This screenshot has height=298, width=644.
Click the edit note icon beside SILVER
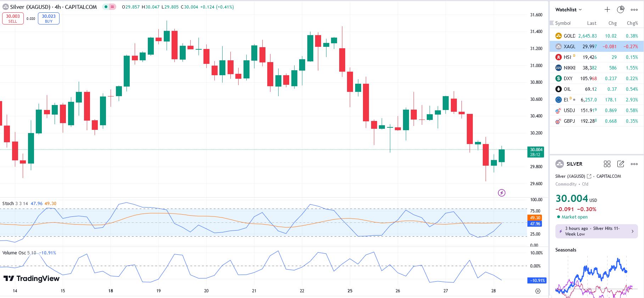(621, 164)
